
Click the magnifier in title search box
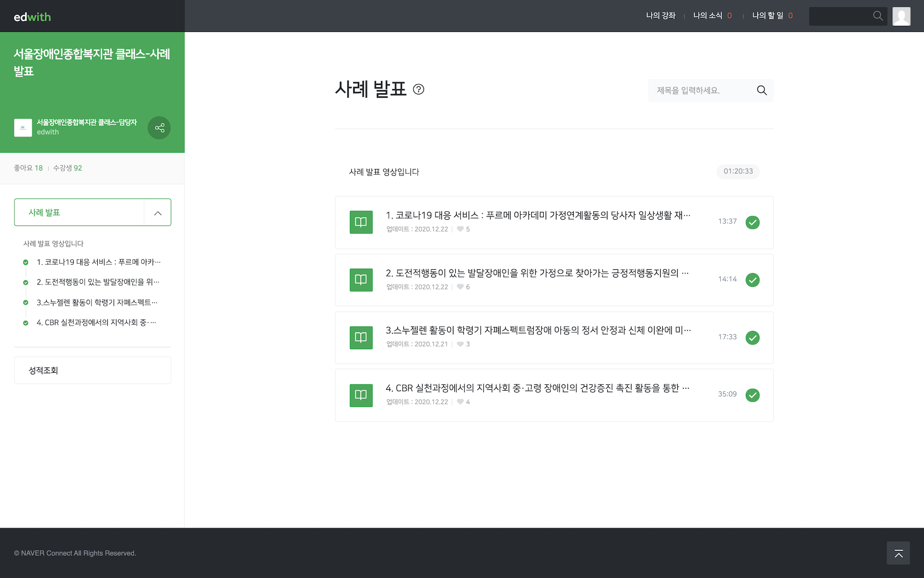[x=761, y=91]
